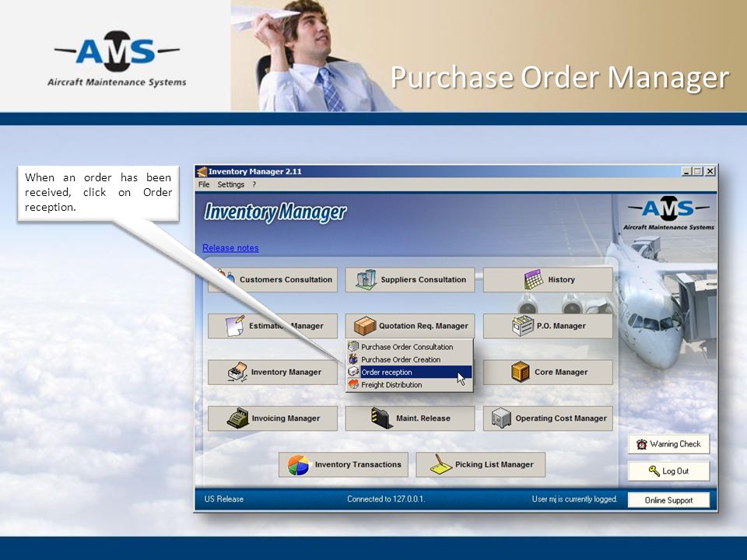Click the Quotation Req. Manager box icon
This screenshot has height=560, width=747.
coord(365,326)
